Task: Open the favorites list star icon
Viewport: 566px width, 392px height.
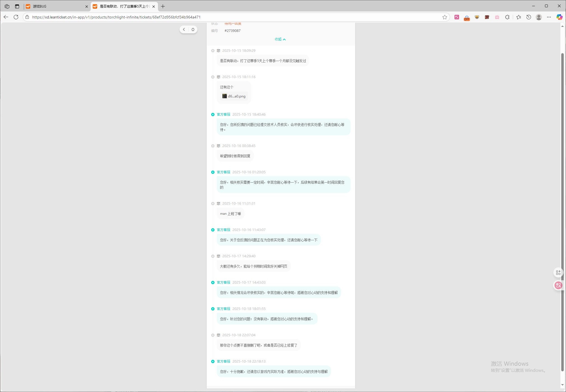Action: click(x=519, y=17)
